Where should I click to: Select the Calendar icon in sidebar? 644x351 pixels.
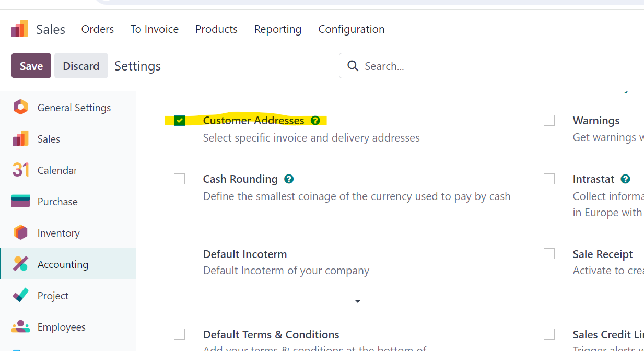(x=20, y=170)
